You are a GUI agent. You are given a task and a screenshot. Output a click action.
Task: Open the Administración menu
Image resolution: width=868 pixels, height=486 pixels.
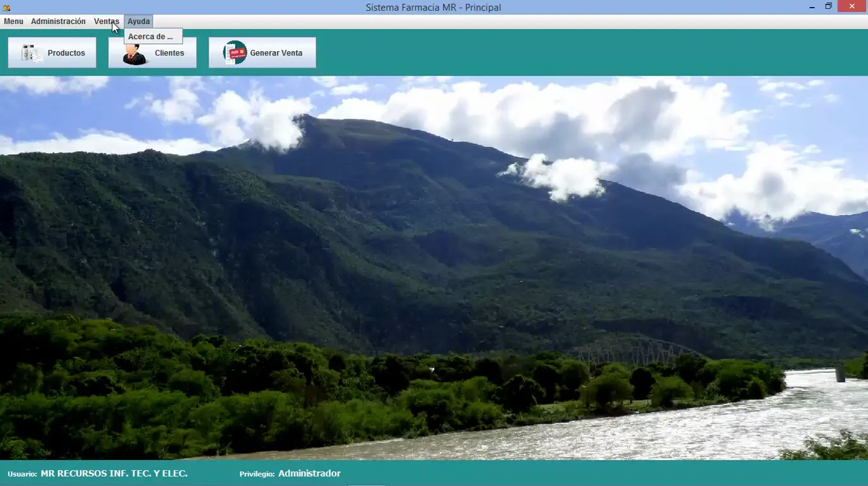coord(58,21)
